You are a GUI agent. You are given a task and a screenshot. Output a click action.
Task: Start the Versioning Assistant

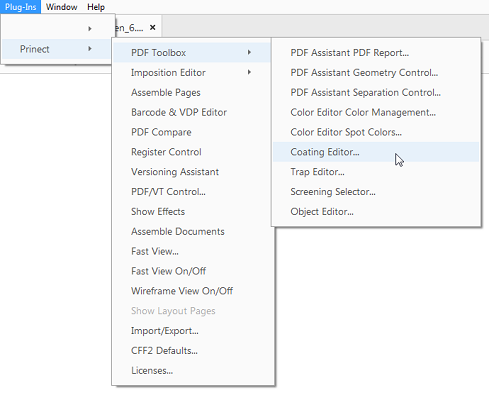192,172
